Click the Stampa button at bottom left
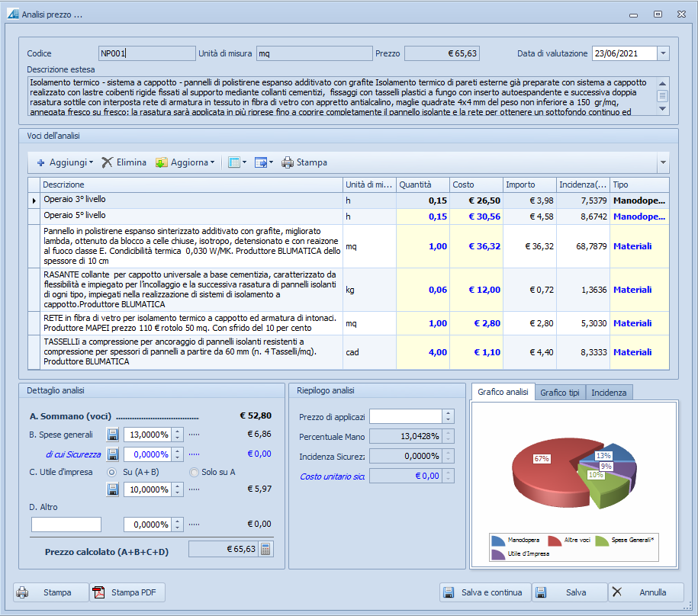Screen dimensions: 698x616 (x=51, y=592)
